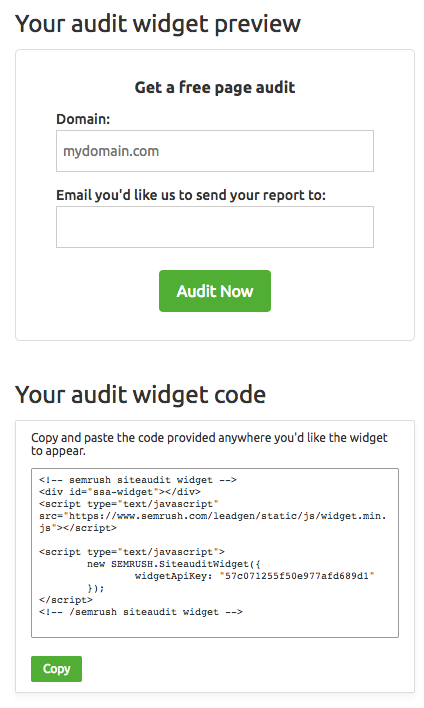Click empty space at bottom of code box
Viewport: 424px width, 708px height.
tap(214, 627)
